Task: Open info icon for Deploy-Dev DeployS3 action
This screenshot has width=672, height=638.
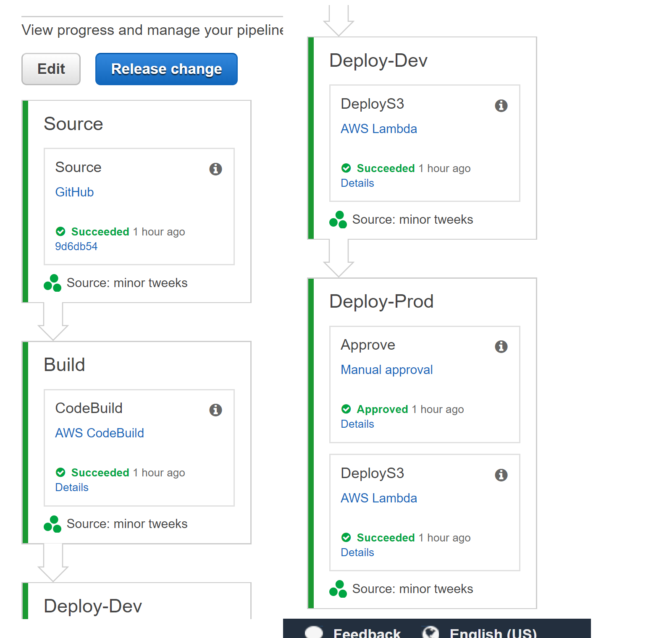Action: click(501, 105)
